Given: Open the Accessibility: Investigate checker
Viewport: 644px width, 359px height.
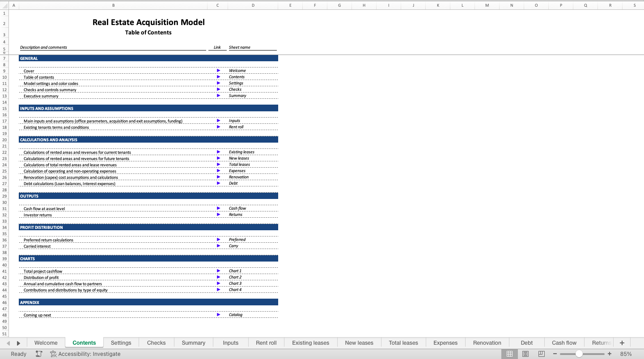Looking at the screenshot, I should [x=85, y=354].
